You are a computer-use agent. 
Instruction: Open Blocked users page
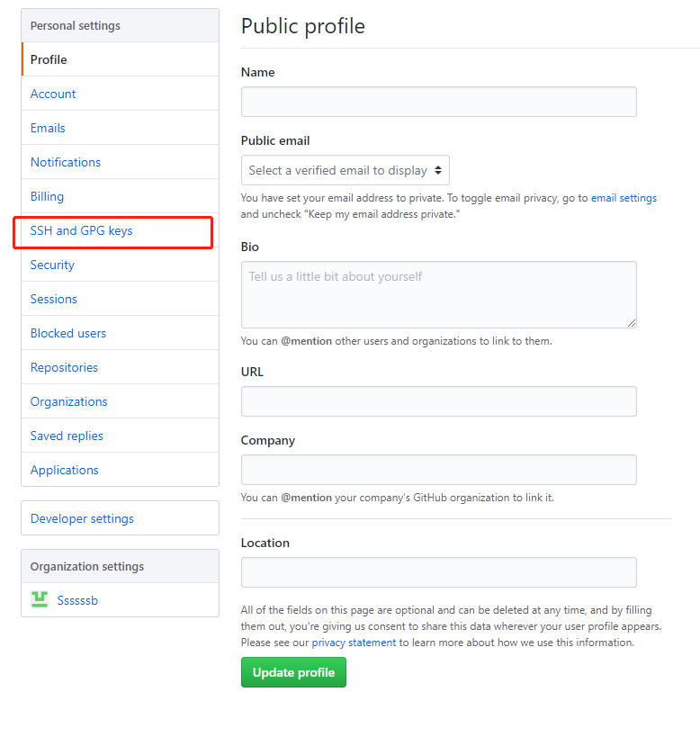(x=68, y=334)
